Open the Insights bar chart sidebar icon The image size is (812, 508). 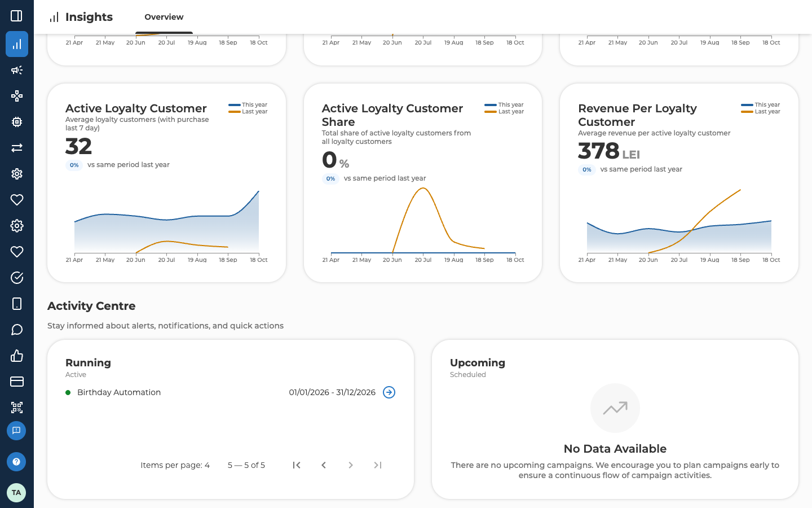(x=17, y=44)
